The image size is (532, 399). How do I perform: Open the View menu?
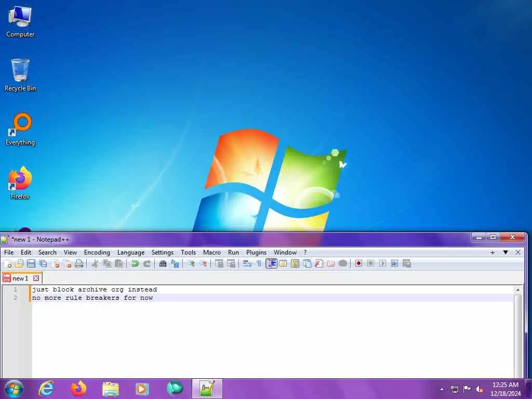(x=70, y=252)
